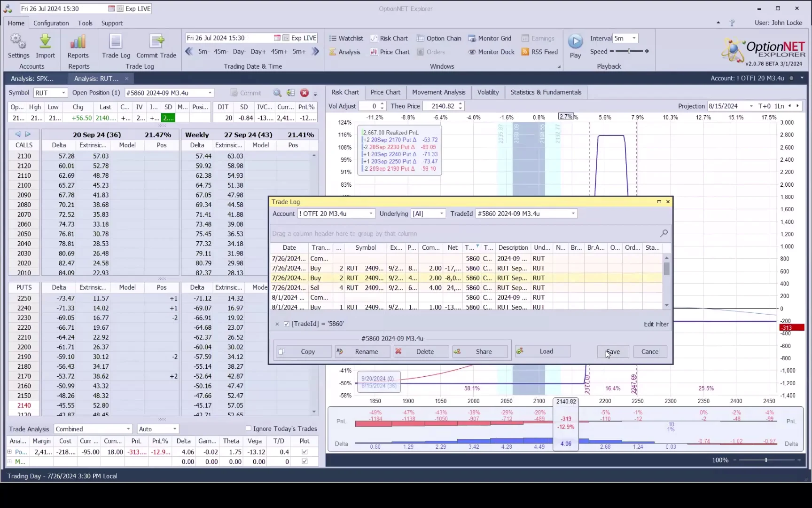Screen dimensions: 812x508
Task: Open the Symbol RUT dropdown
Action: (x=63, y=93)
